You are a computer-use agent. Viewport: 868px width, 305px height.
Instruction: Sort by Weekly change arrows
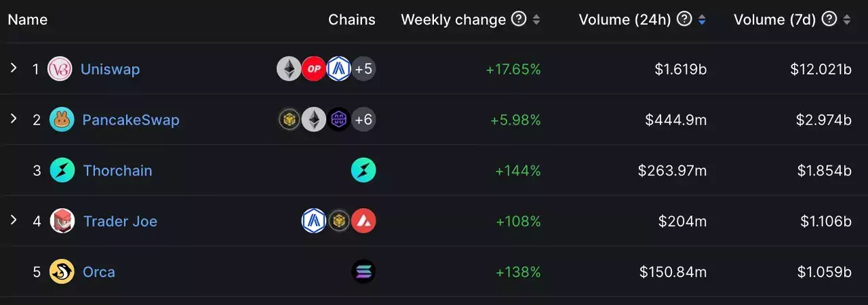[536, 20]
